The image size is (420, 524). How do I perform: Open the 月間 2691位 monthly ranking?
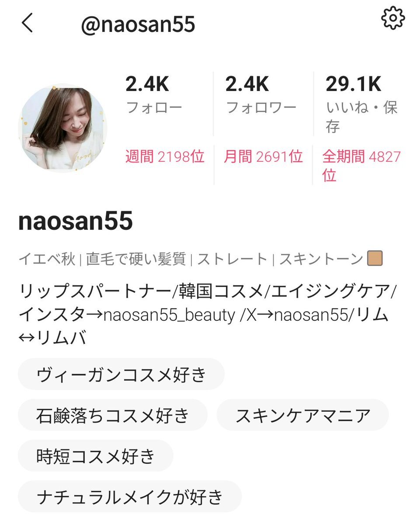[263, 156]
